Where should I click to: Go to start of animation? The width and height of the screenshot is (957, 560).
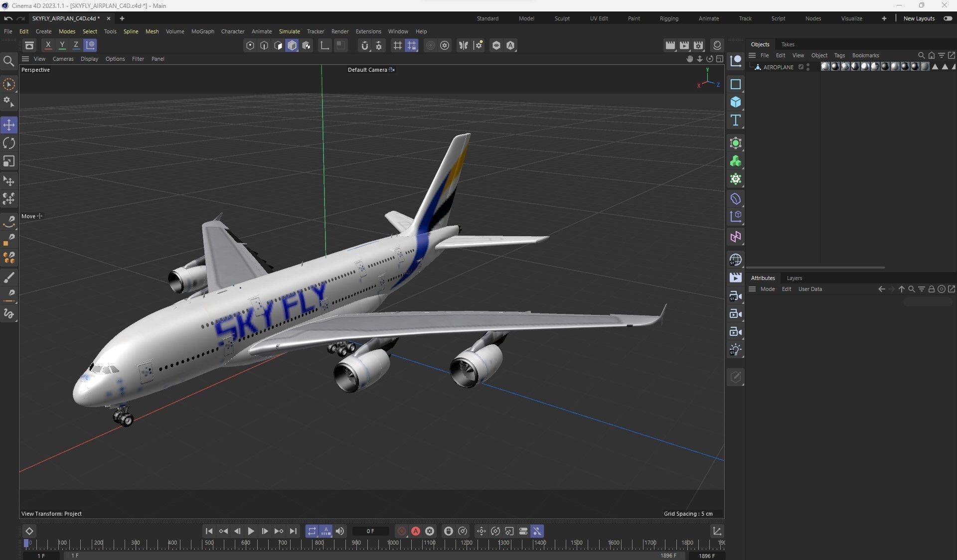[209, 531]
